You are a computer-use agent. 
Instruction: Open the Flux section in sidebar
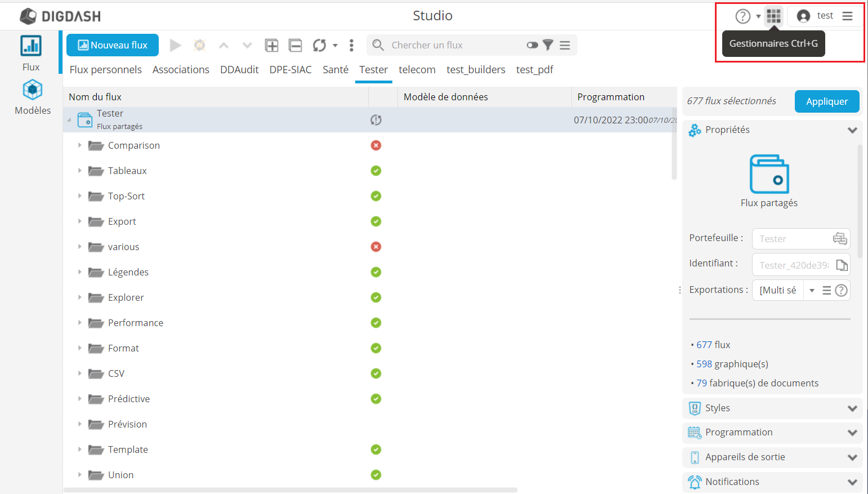point(31,54)
